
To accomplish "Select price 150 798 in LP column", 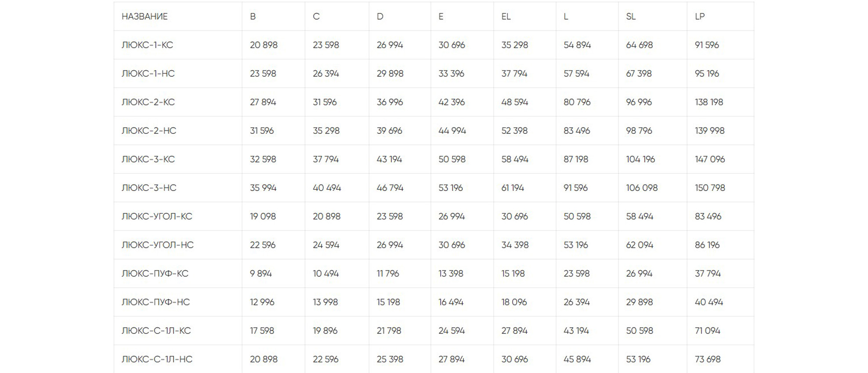I will coord(710,188).
